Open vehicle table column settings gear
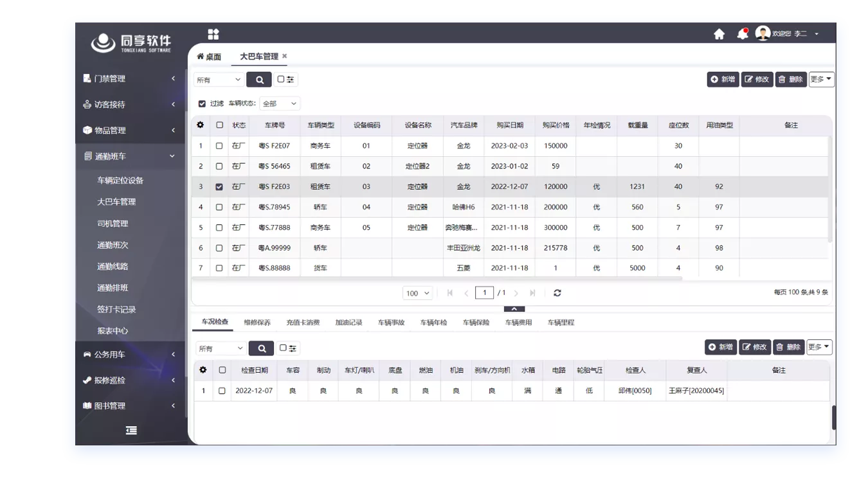Image resolution: width=868 pixels, height=482 pixels. (201, 125)
